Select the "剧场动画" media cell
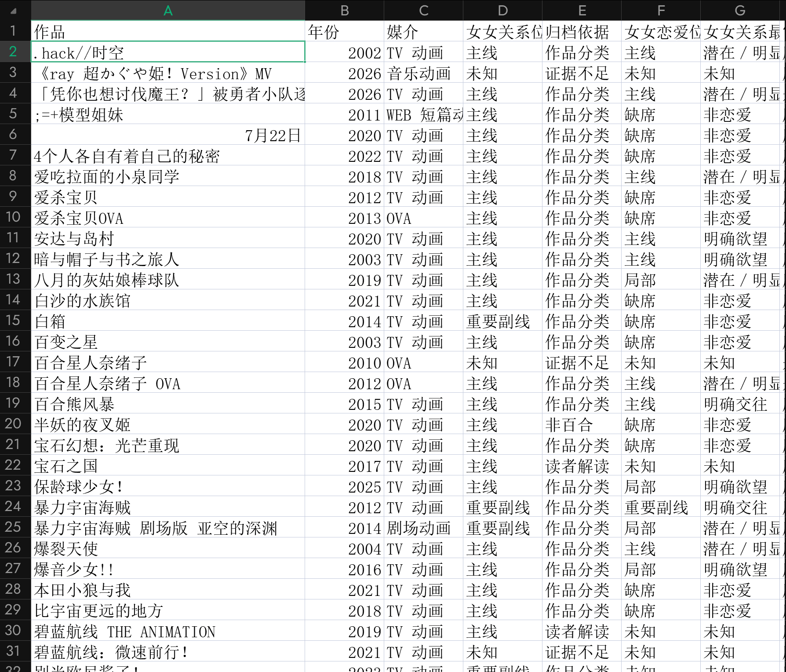This screenshot has width=786, height=672. pos(423,527)
